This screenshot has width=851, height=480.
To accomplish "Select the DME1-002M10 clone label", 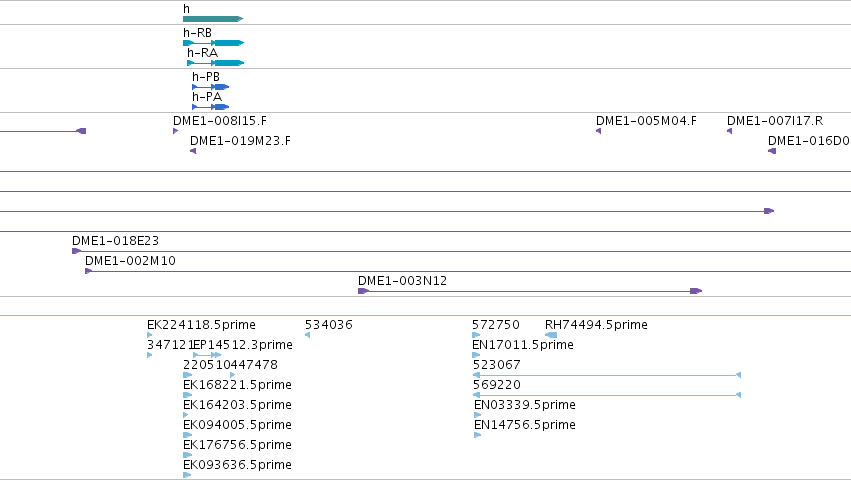I will 130,261.
